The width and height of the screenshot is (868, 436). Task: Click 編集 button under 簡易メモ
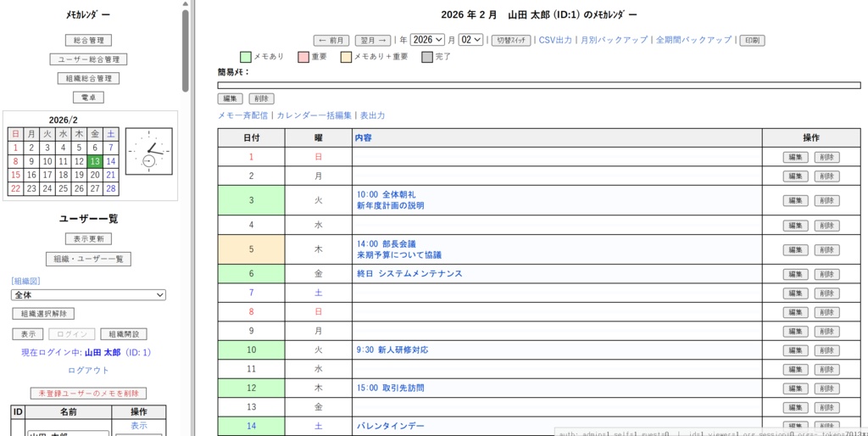click(x=230, y=98)
